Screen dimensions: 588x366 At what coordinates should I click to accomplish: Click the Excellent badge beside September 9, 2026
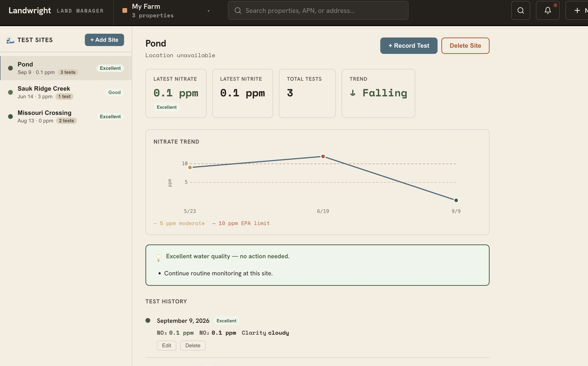pyautogui.click(x=226, y=321)
